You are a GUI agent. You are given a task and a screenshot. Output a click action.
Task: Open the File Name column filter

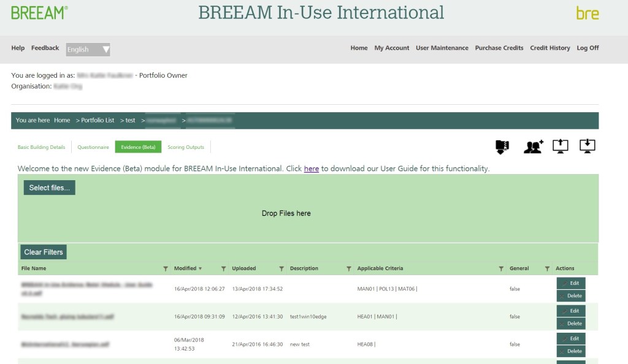166,269
